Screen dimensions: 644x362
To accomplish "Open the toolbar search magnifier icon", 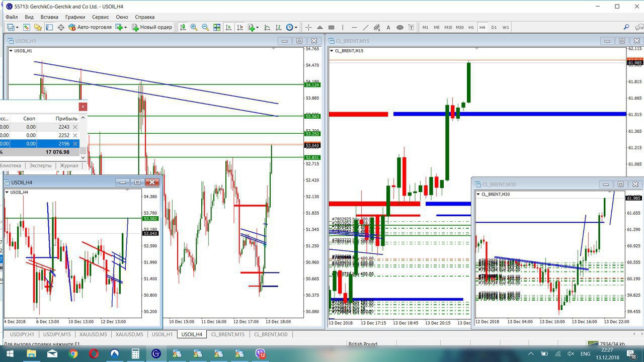I will (x=626, y=27).
